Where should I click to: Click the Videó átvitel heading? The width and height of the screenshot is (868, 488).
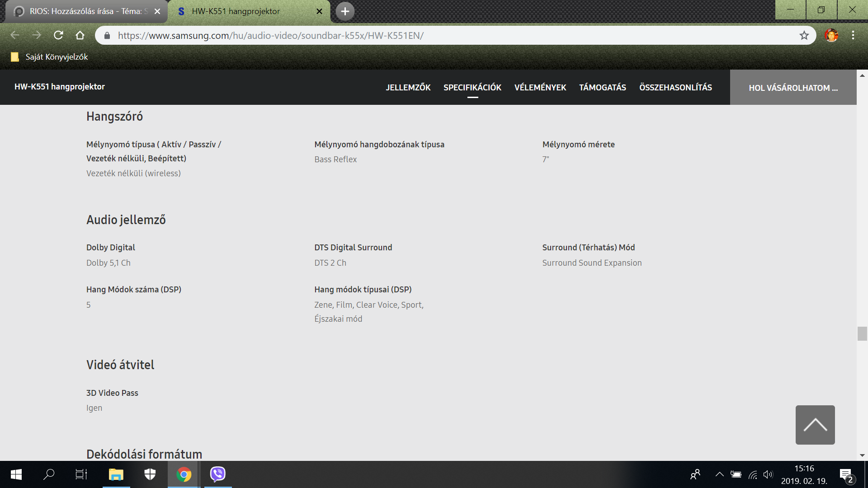point(120,365)
